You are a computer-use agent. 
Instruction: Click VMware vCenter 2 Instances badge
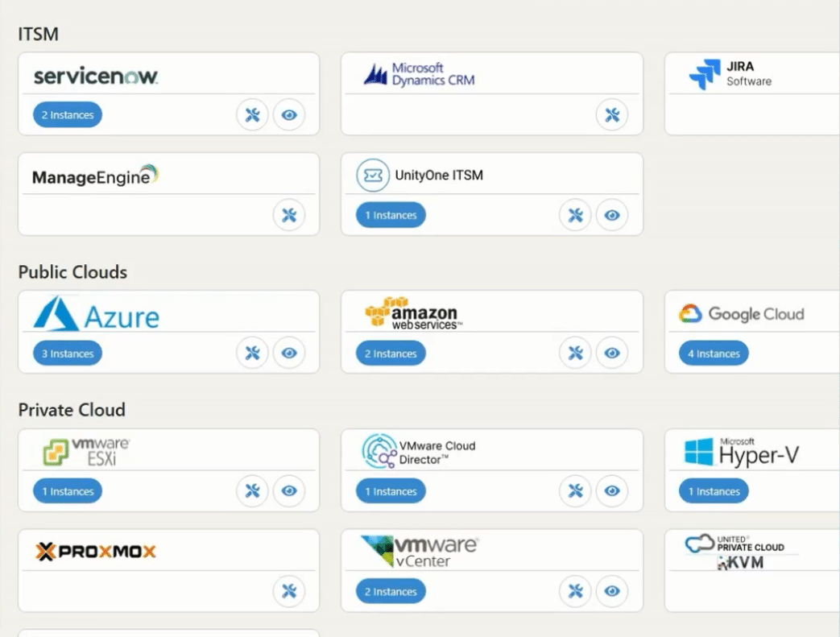click(x=391, y=591)
